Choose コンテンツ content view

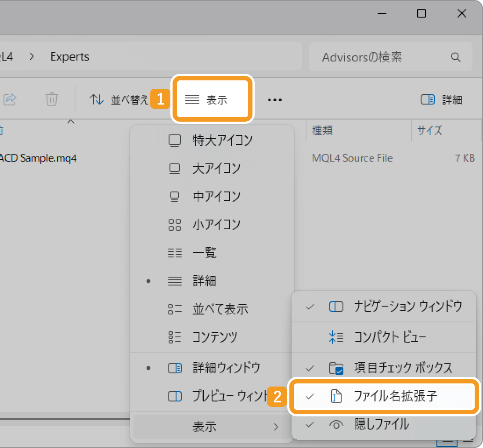pos(212,337)
